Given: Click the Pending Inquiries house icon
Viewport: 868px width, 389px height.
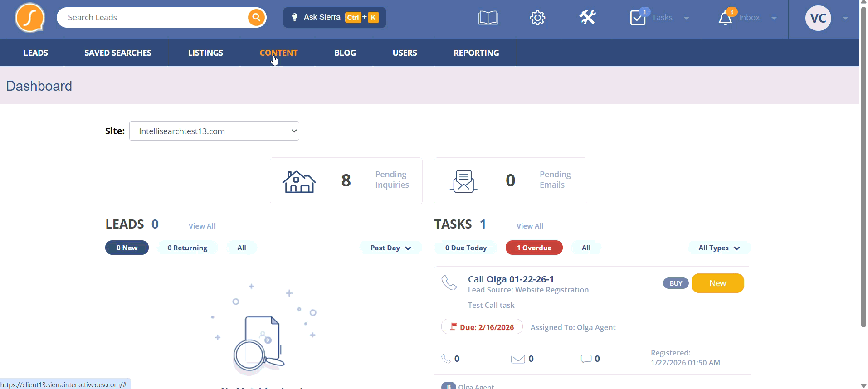Looking at the screenshot, I should [x=299, y=181].
